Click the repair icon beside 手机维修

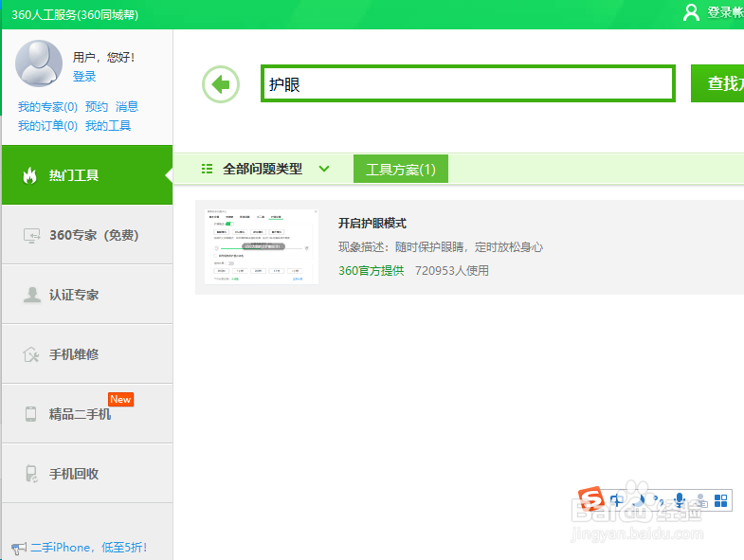[31, 354]
